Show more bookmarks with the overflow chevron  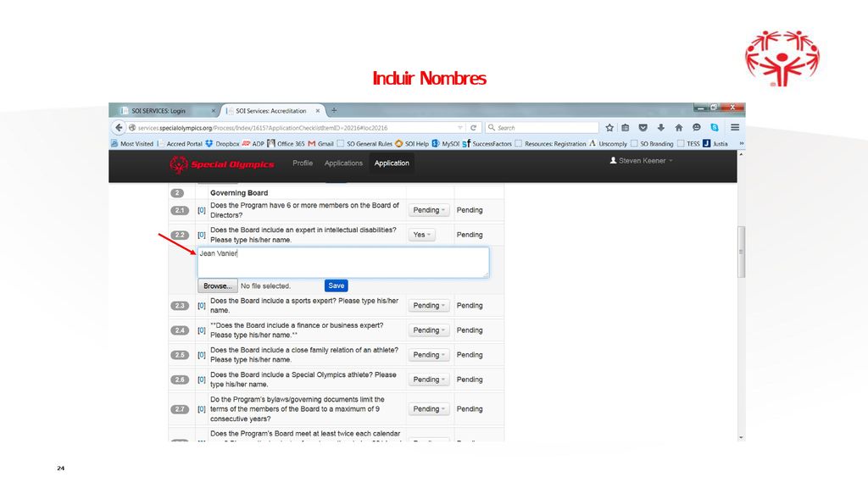coord(741,144)
